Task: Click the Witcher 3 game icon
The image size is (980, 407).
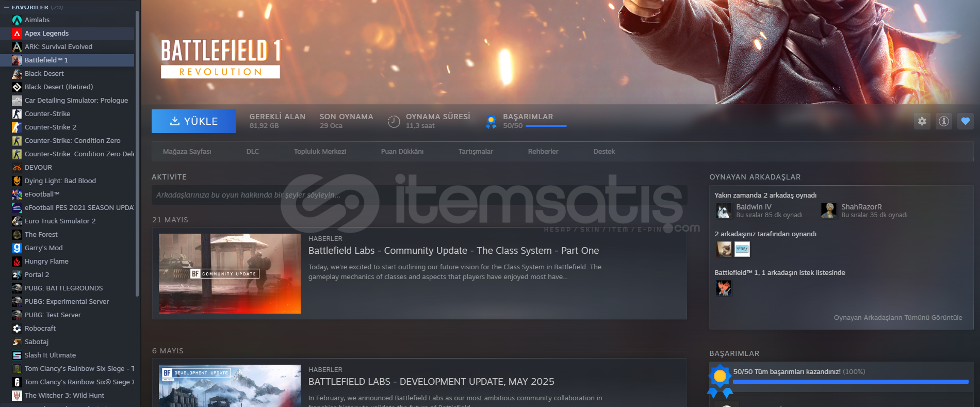Action: (17, 395)
